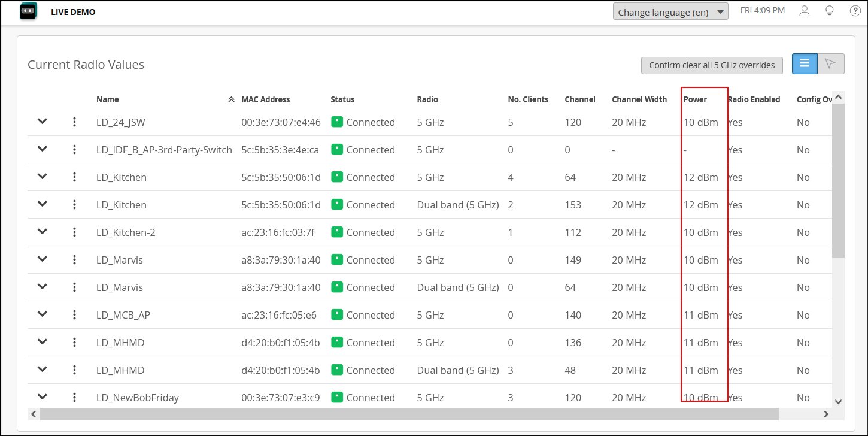Image resolution: width=868 pixels, height=436 pixels.
Task: Click the lightbulb icon in header
Action: point(829,11)
